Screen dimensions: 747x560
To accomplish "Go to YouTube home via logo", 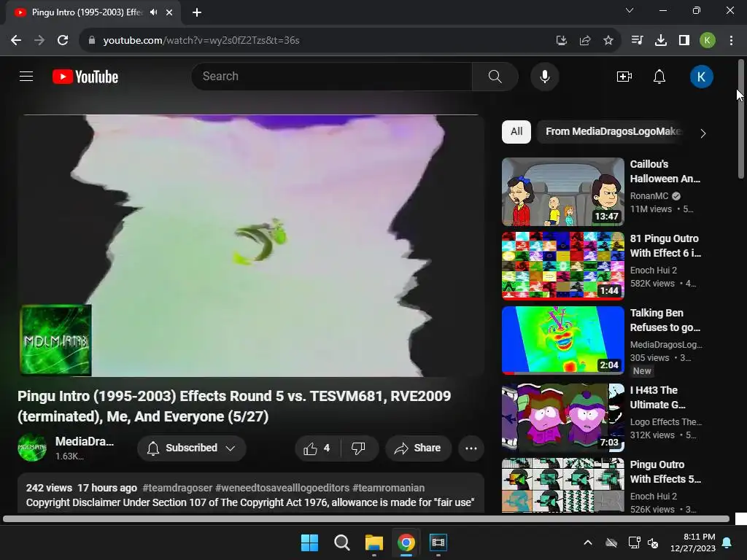I will [85, 77].
